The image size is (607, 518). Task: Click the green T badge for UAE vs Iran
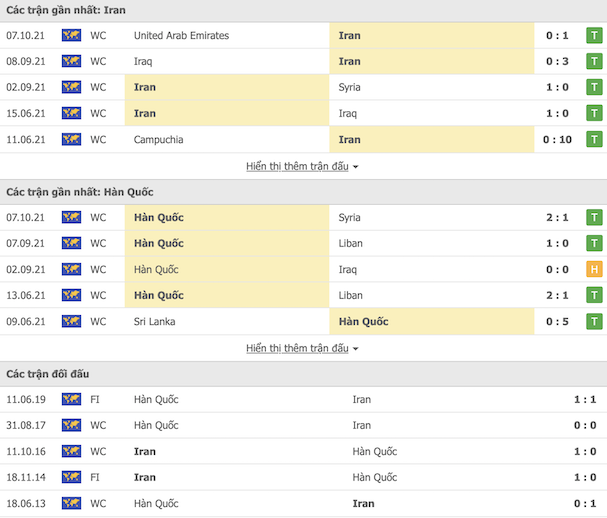(x=594, y=36)
